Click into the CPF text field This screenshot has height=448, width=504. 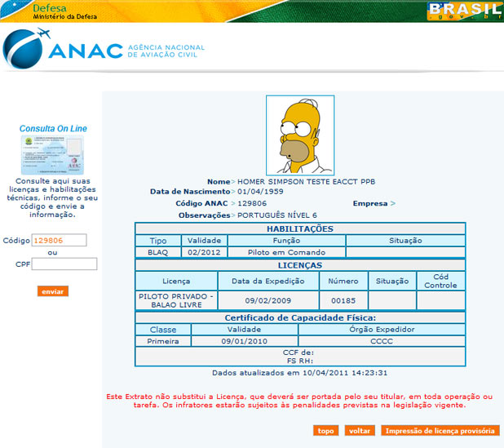64,264
